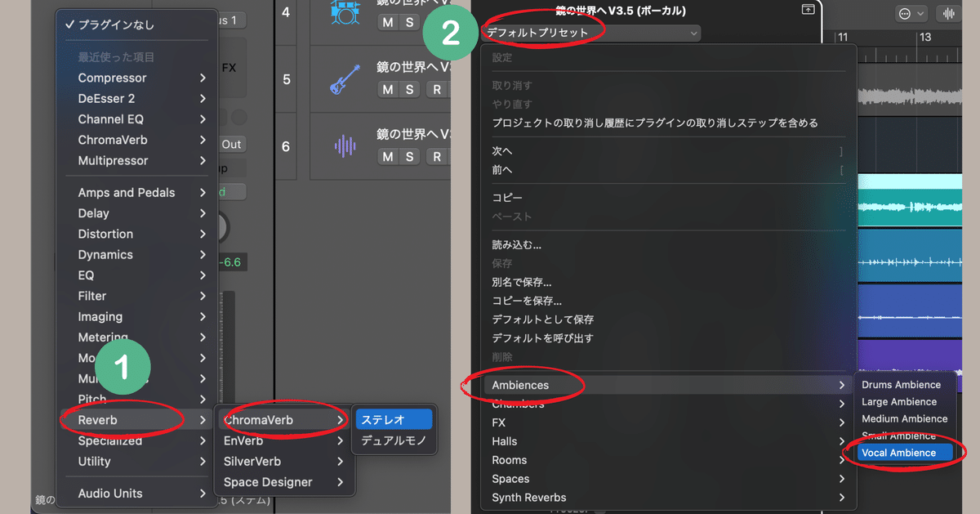Choose ステレオ for ChromaVerb
This screenshot has height=514, width=980.
(x=394, y=420)
